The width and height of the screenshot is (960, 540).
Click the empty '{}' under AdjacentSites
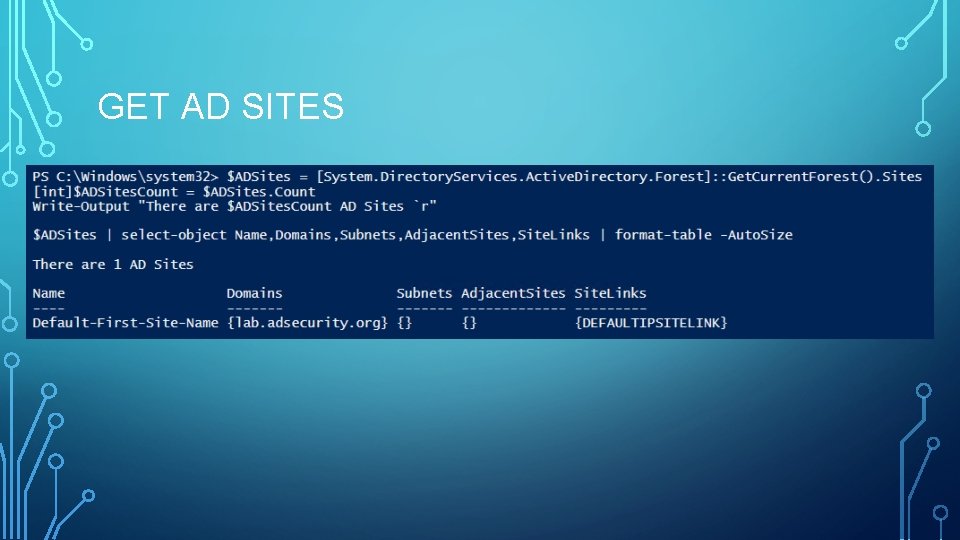(x=469, y=323)
